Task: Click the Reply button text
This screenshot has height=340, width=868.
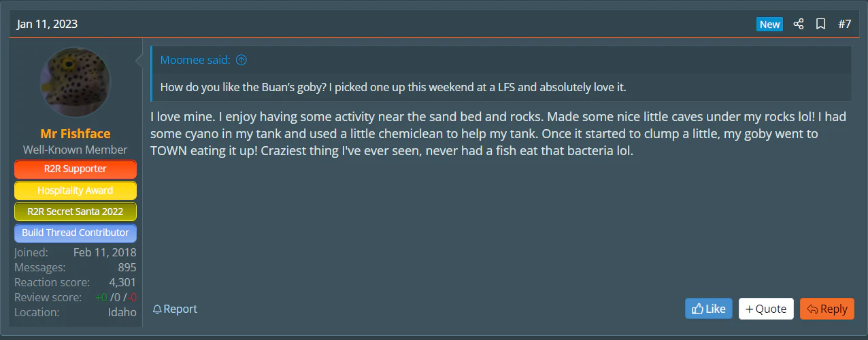Action: coord(834,309)
